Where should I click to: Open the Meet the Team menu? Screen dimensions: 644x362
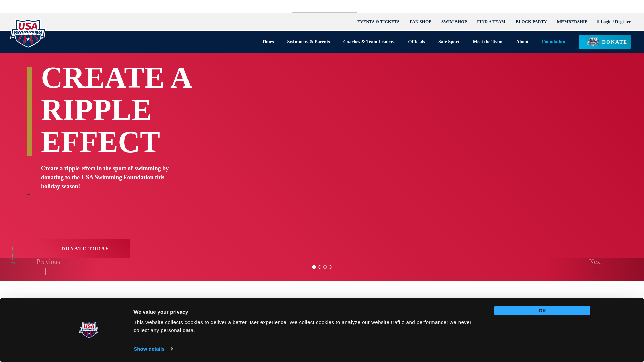pos(487,42)
